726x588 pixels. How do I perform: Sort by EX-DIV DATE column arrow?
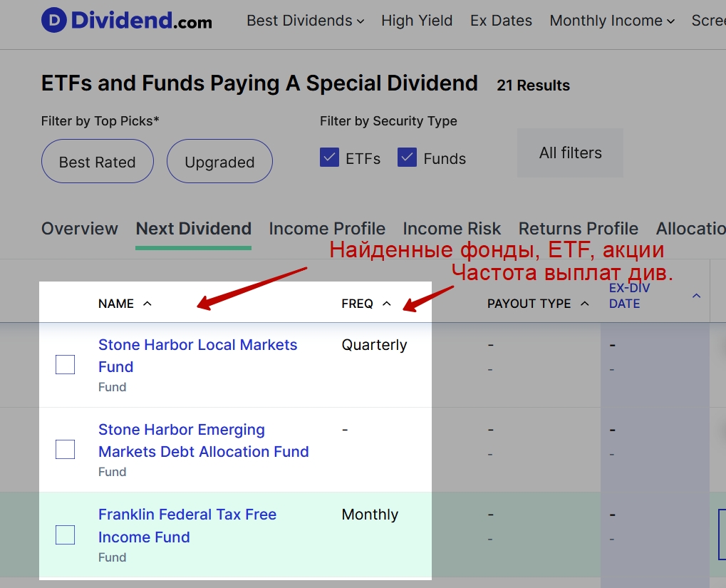pos(696,296)
